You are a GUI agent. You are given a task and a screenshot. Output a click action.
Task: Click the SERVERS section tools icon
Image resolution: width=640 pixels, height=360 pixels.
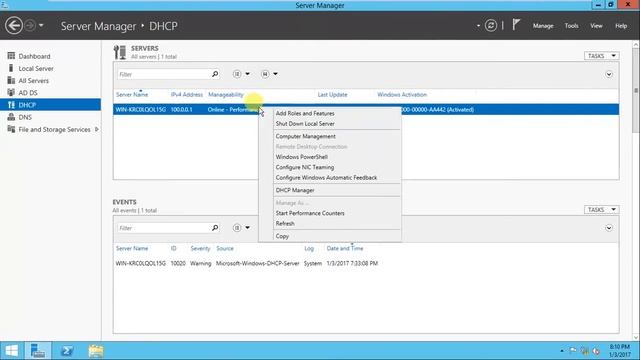point(120,52)
